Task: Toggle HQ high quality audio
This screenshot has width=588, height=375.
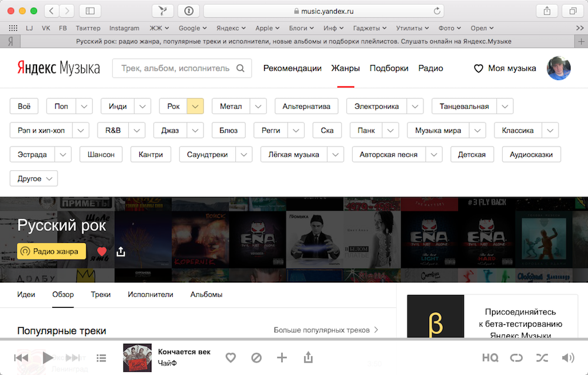Action: pyautogui.click(x=490, y=358)
